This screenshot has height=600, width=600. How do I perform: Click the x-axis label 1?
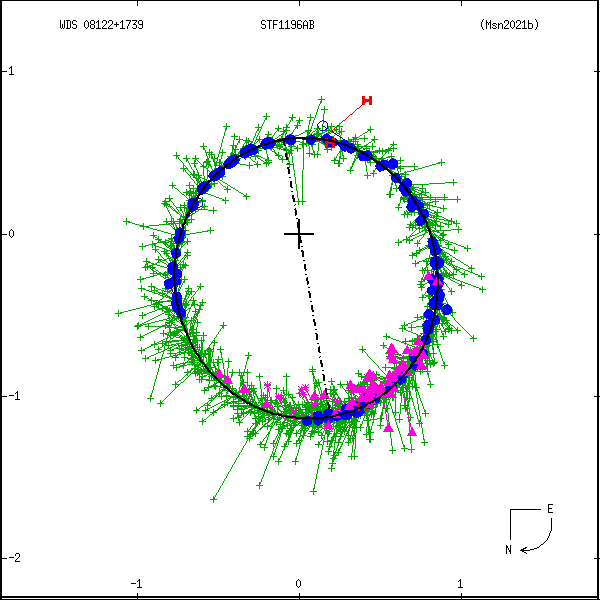[x=460, y=583]
